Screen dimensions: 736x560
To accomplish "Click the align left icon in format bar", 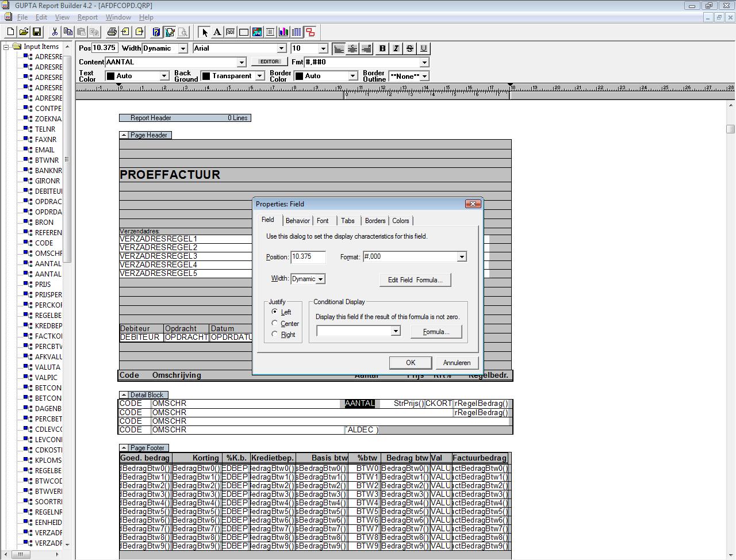I will 339,49.
